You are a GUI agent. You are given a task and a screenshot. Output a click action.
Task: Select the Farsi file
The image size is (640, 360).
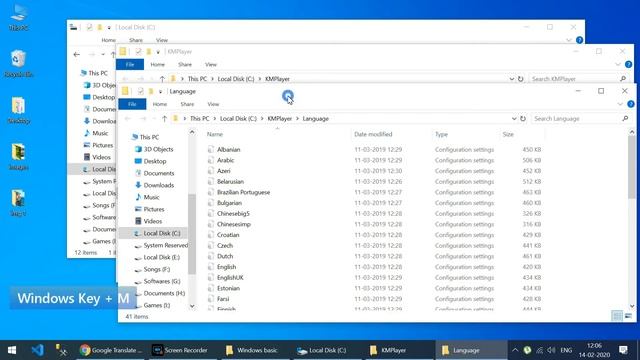(x=223, y=299)
